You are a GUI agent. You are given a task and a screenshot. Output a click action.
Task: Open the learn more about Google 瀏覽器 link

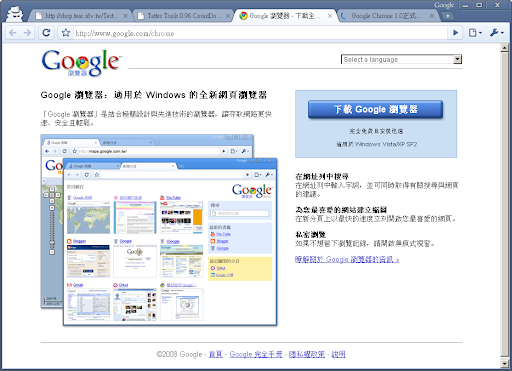[347, 259]
